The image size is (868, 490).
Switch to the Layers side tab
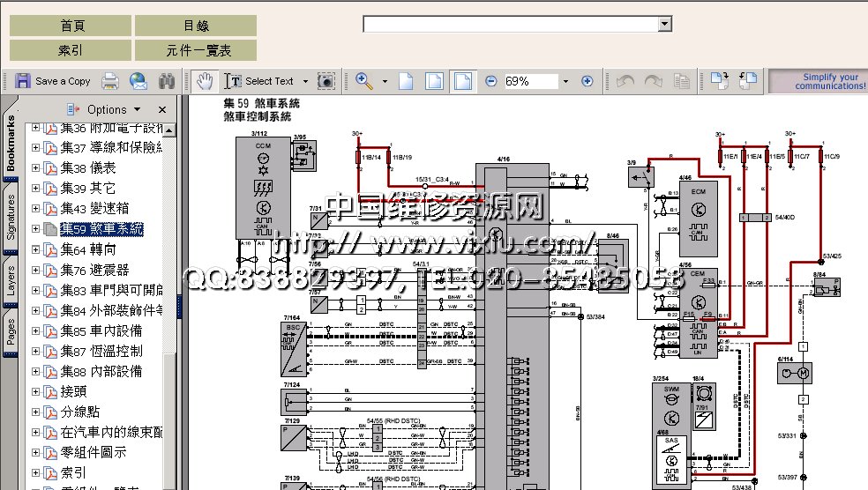click(x=11, y=276)
